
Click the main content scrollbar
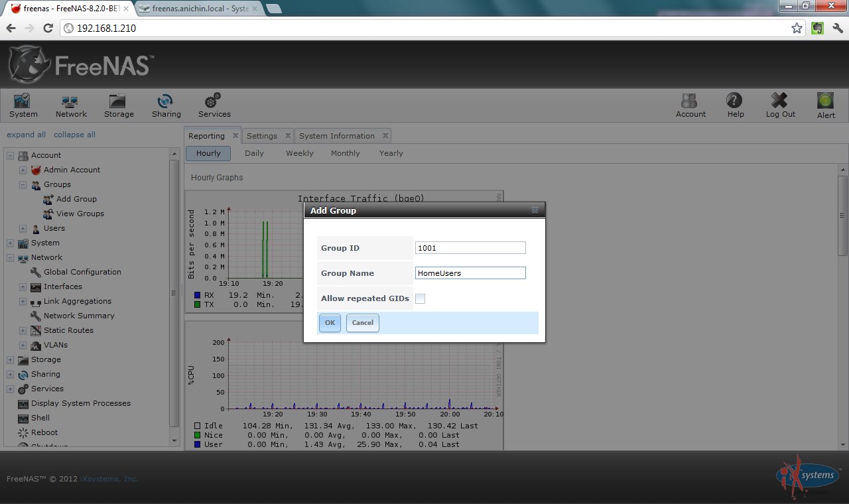coord(842,216)
